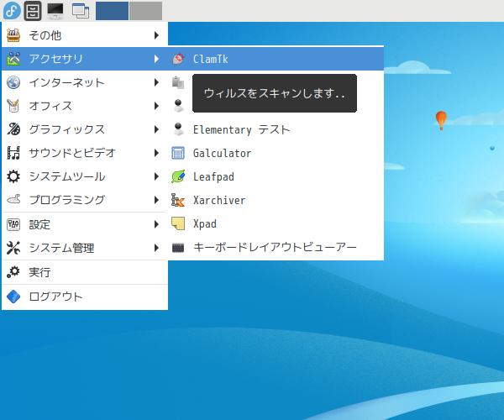Expand the システム管理 submenu arrow
This screenshot has width=504, height=420.
coord(156,248)
